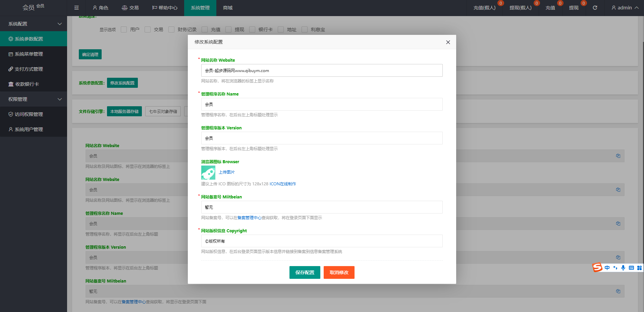Select 本地服务器存储 storage engine
The image size is (644, 312).
coord(124,111)
